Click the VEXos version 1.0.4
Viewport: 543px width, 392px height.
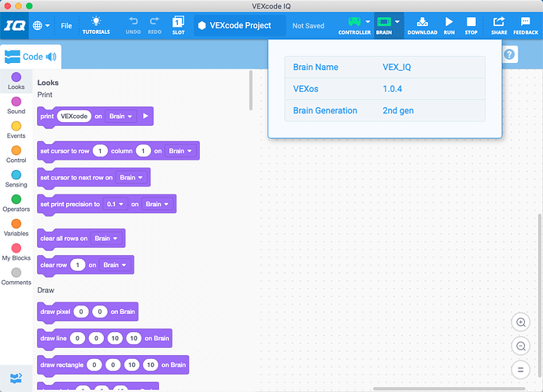(x=392, y=89)
